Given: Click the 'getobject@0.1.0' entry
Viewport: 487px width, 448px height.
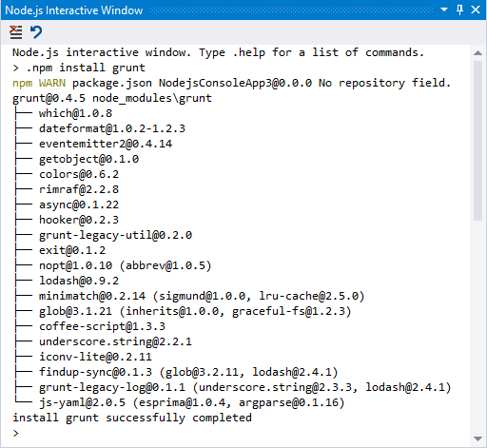Looking at the screenshot, I should click(89, 159).
